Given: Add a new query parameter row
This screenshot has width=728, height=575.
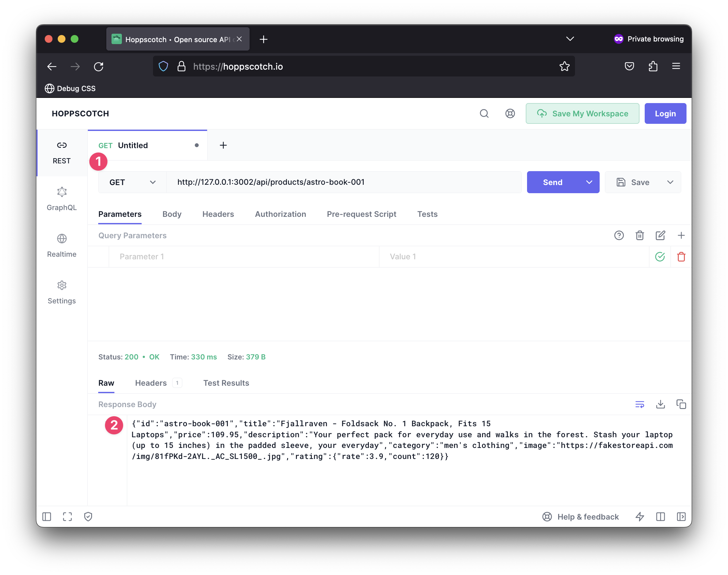Looking at the screenshot, I should pyautogui.click(x=682, y=235).
